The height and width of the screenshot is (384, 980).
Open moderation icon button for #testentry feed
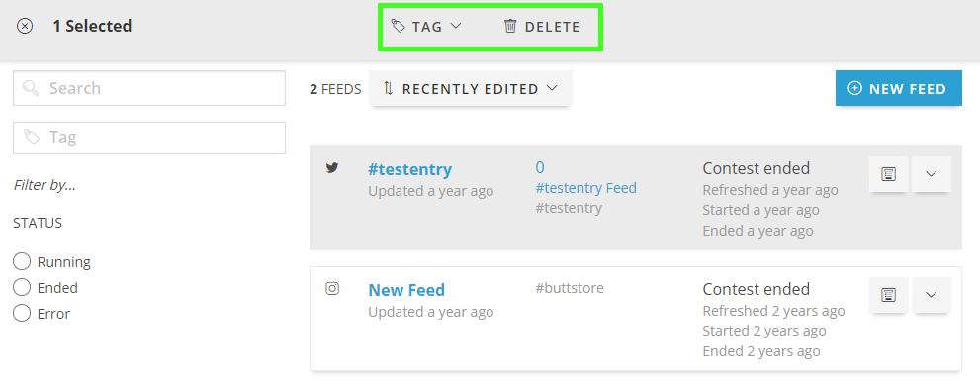tap(889, 174)
